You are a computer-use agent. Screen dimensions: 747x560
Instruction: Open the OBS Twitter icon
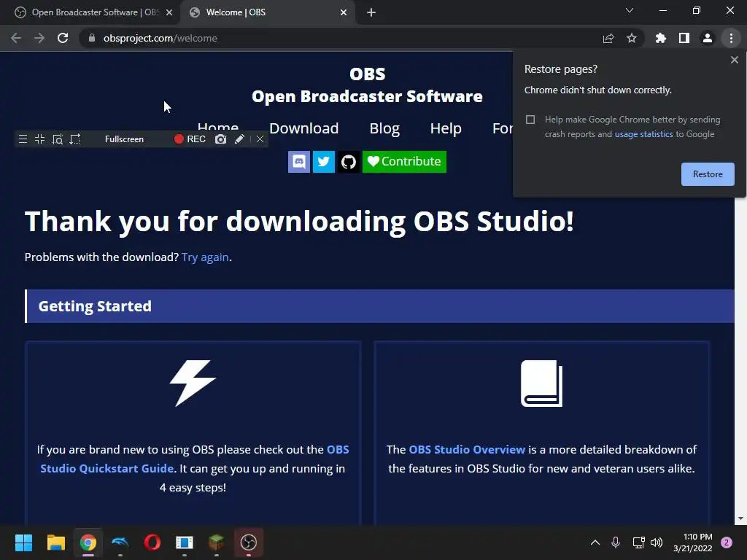pos(323,162)
